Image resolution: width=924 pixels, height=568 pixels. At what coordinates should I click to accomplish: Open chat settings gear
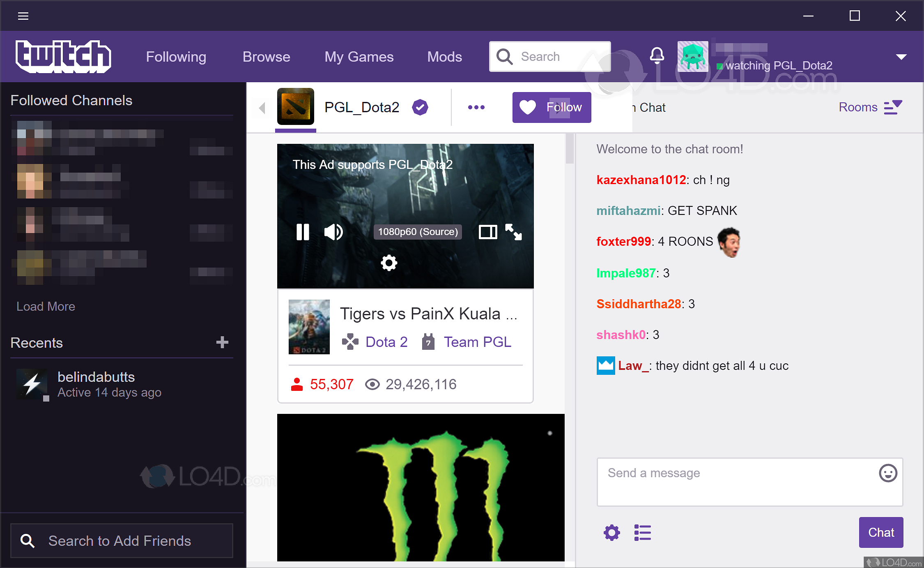click(x=611, y=533)
